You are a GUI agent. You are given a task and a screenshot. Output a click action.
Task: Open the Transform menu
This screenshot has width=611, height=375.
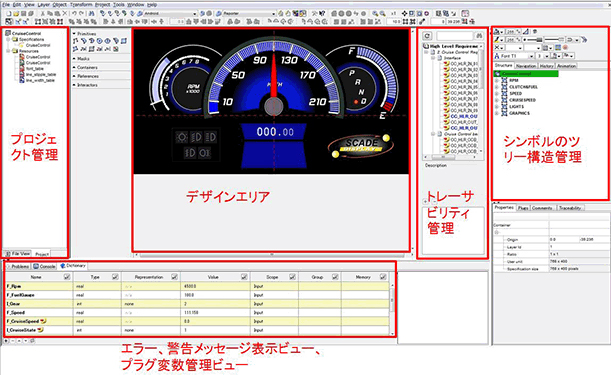(81, 5)
